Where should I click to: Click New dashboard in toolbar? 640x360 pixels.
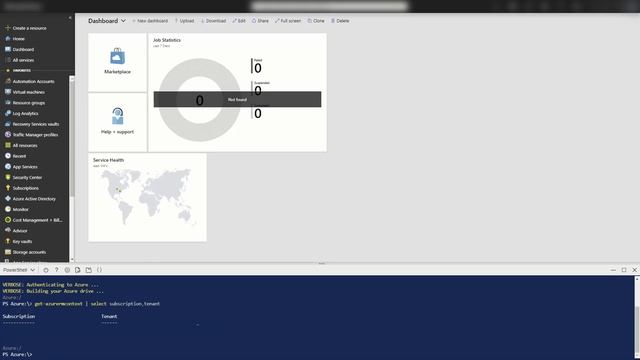pyautogui.click(x=150, y=21)
